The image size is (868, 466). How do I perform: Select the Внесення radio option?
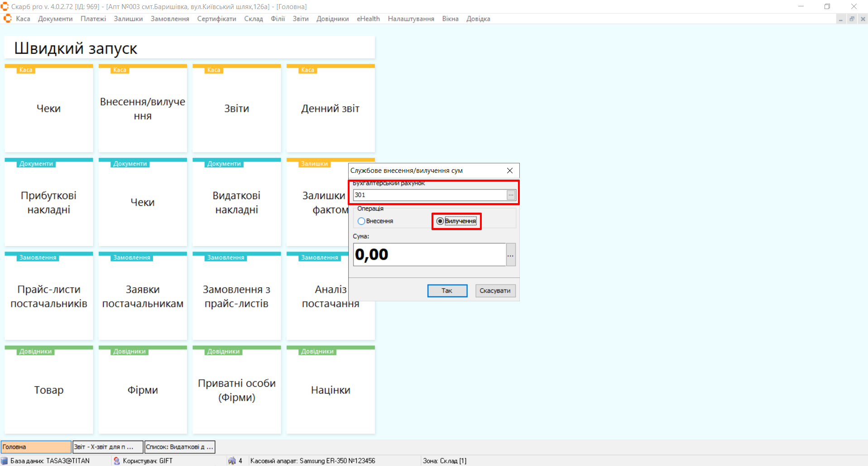click(361, 221)
